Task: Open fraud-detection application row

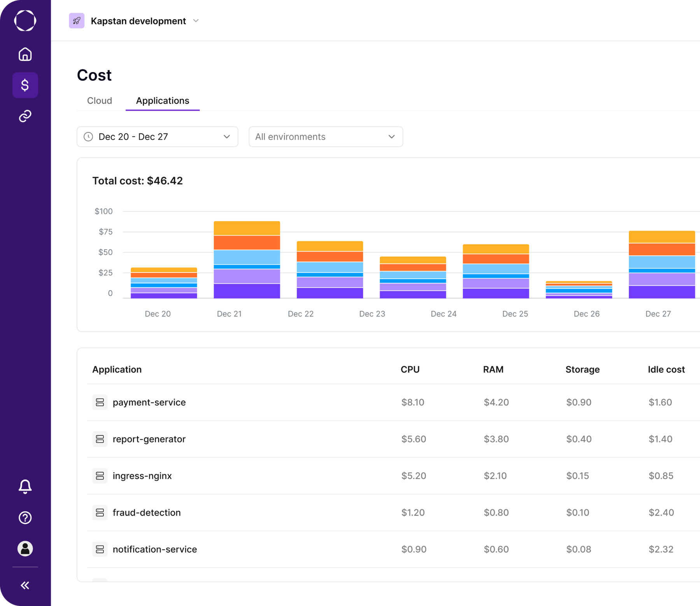Action: (x=394, y=513)
